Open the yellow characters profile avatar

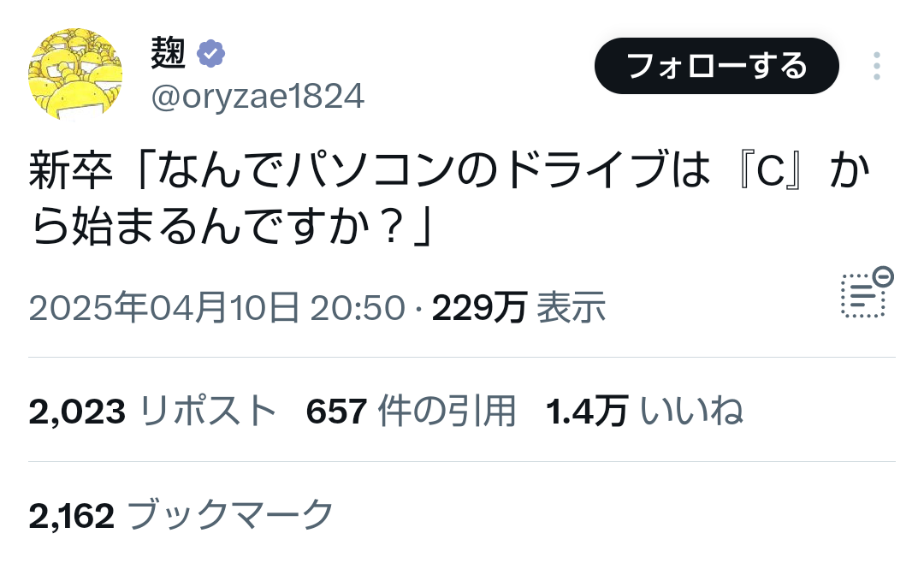pos(75,74)
